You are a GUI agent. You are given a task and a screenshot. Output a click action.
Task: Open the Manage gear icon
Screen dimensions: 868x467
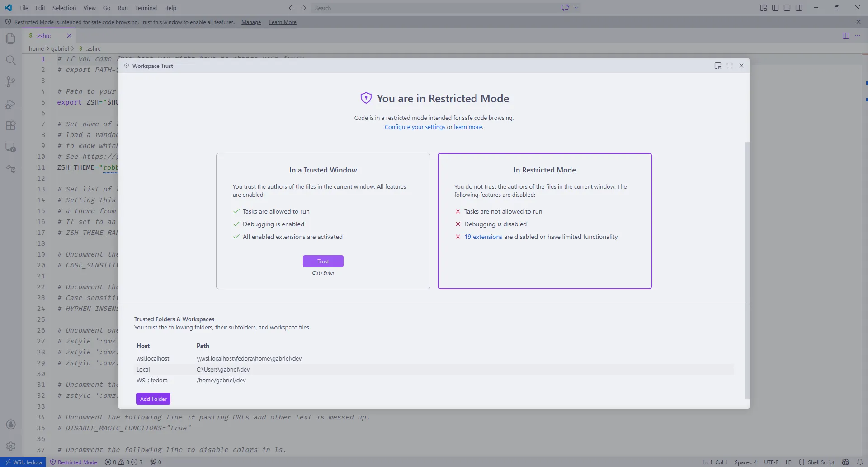click(x=11, y=446)
